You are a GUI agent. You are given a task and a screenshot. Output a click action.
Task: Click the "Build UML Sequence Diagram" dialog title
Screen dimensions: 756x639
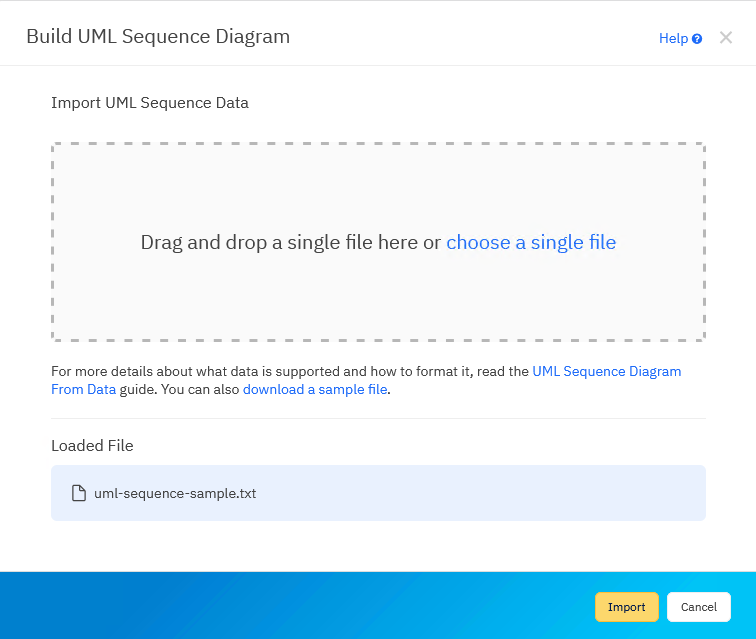[x=158, y=37]
